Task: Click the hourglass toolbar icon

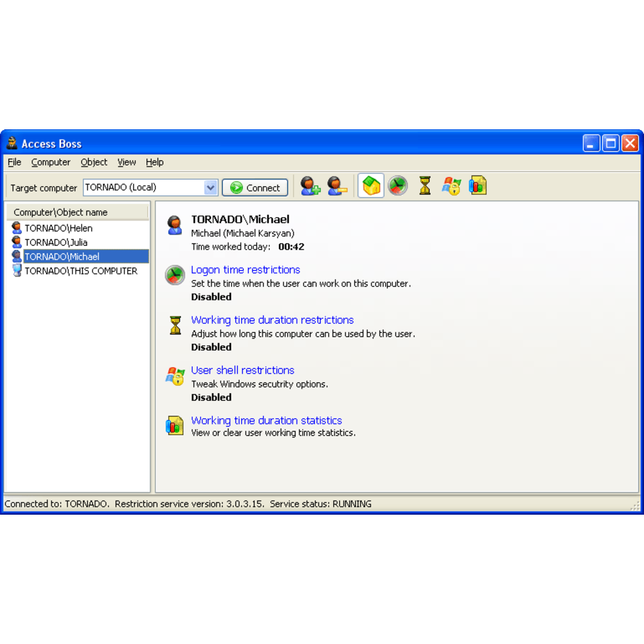Action: (x=425, y=185)
